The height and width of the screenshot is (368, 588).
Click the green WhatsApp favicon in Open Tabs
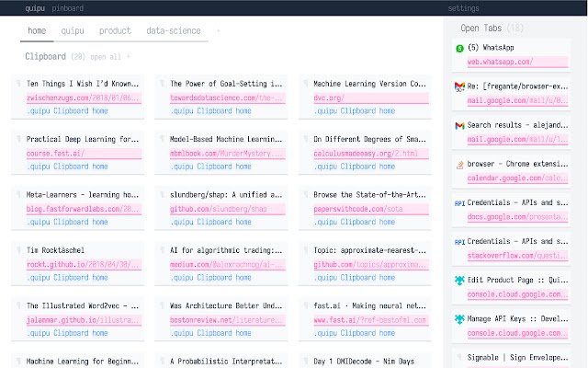459,49
